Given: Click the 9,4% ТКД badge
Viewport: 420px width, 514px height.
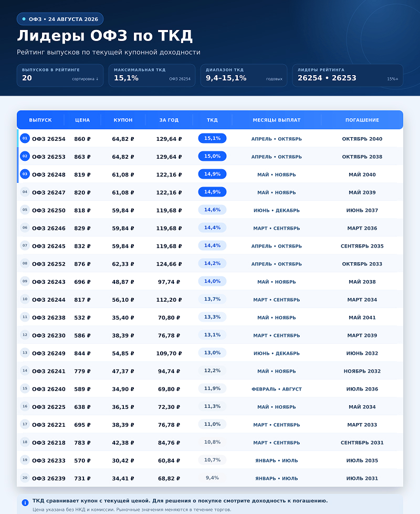Looking at the screenshot, I should click(x=212, y=478).
